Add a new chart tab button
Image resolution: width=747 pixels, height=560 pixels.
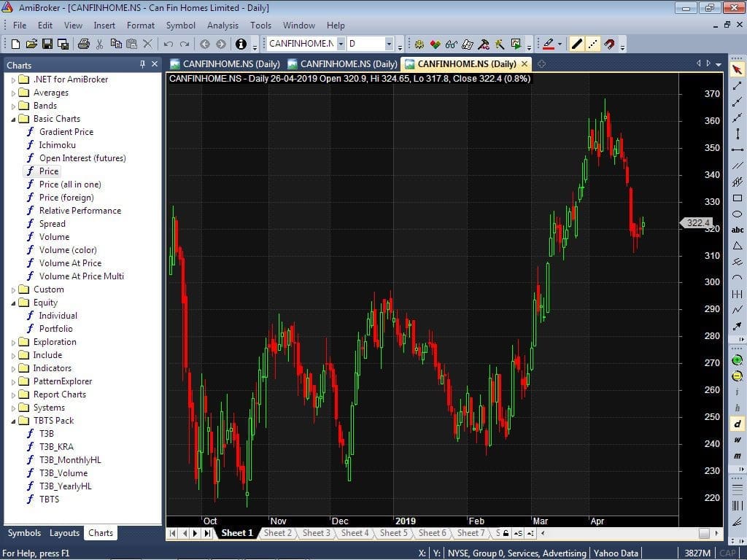542,64
